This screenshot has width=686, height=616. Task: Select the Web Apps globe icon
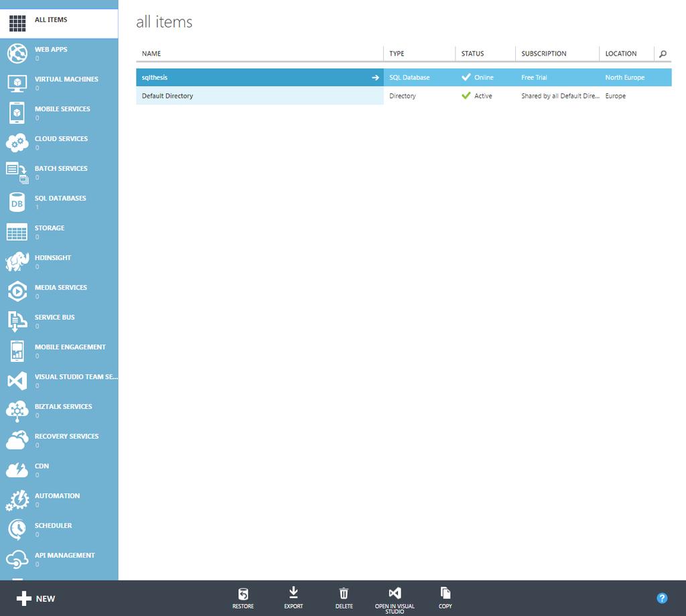pos(17,54)
